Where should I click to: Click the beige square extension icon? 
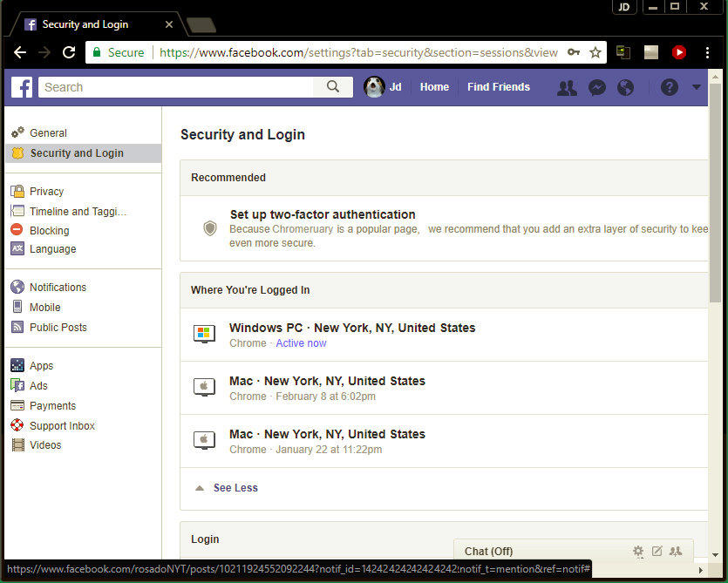coord(651,52)
